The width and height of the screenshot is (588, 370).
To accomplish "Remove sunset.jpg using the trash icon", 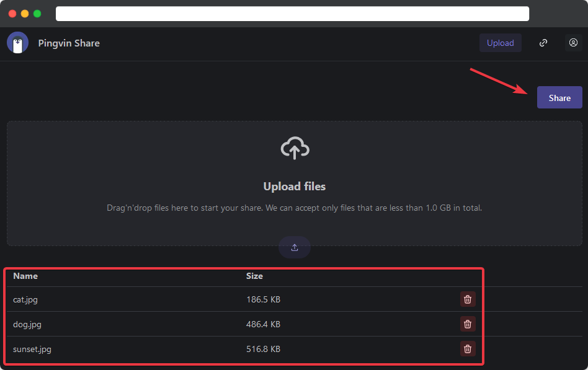I will 468,348.
